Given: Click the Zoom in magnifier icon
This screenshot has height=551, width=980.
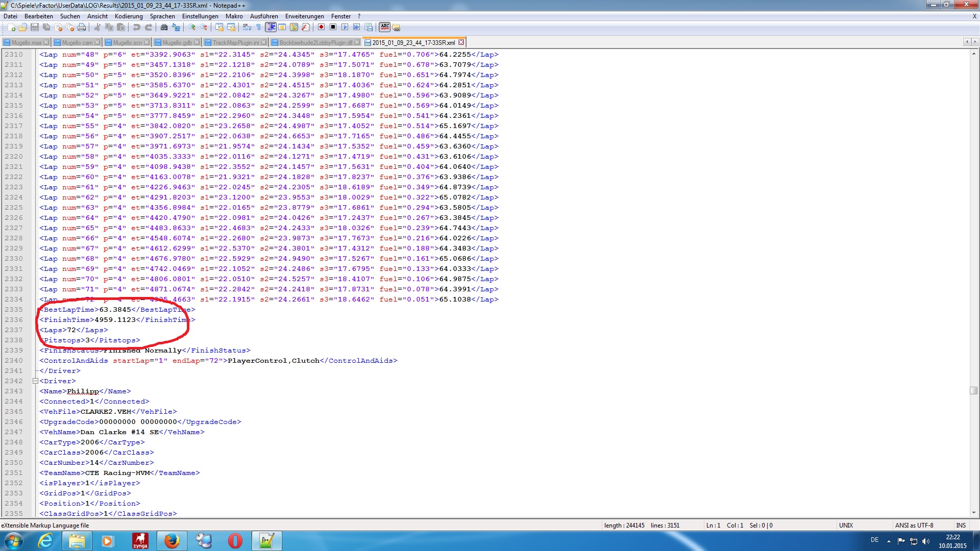Looking at the screenshot, I should click(192, 28).
